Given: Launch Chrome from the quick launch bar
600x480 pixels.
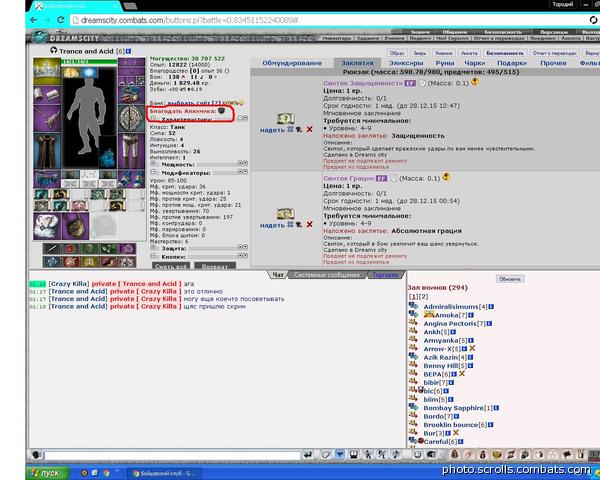Looking at the screenshot, I should tap(106, 473).
